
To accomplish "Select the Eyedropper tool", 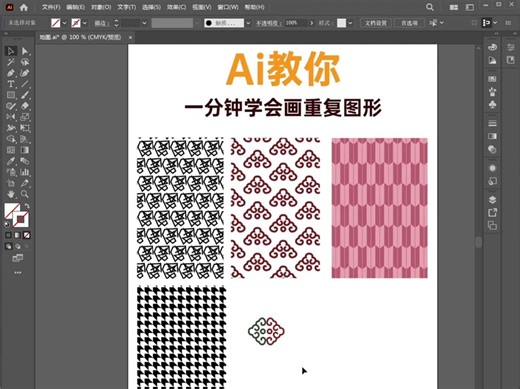I will coord(11,161).
